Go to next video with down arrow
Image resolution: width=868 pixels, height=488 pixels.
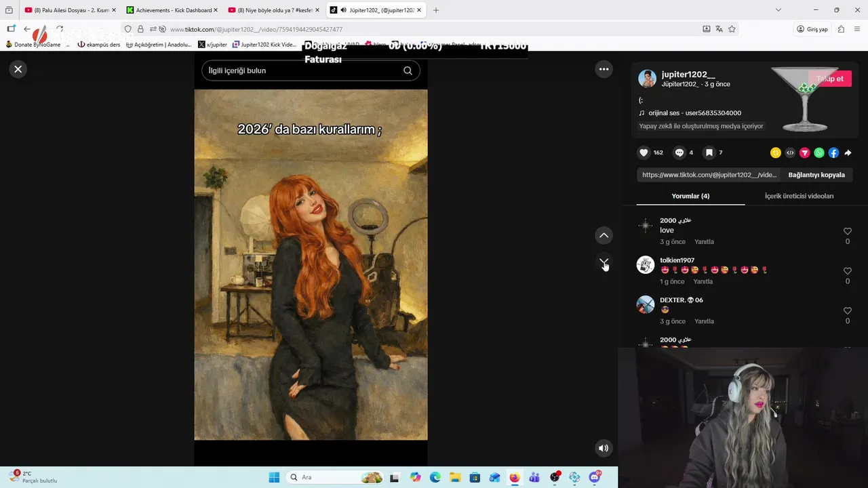pos(604,262)
